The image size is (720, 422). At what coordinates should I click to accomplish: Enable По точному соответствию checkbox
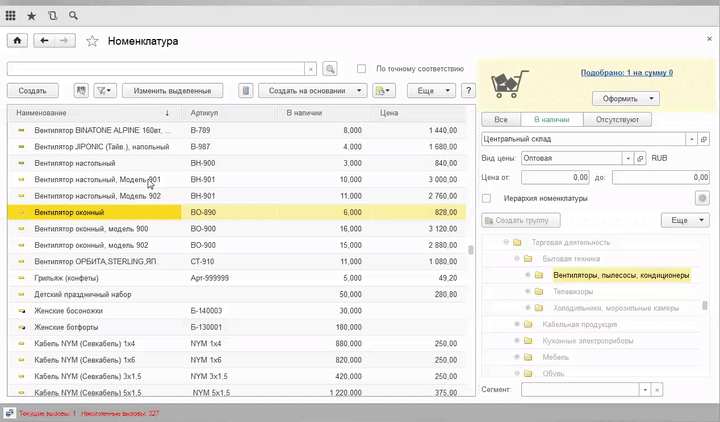[x=361, y=68]
